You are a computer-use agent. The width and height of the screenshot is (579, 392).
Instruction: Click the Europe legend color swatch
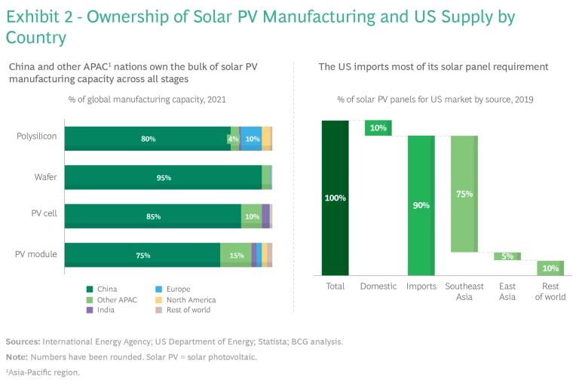coord(159,289)
